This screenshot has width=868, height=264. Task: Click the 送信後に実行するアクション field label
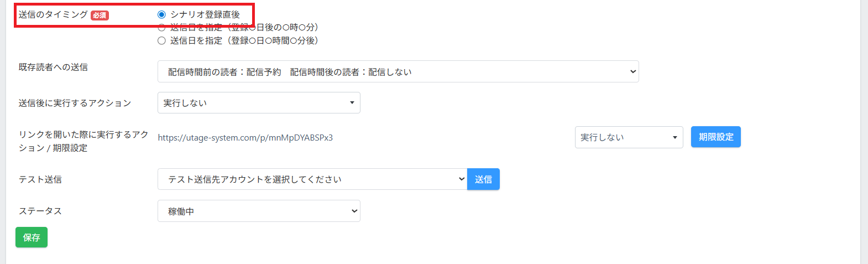tap(75, 103)
